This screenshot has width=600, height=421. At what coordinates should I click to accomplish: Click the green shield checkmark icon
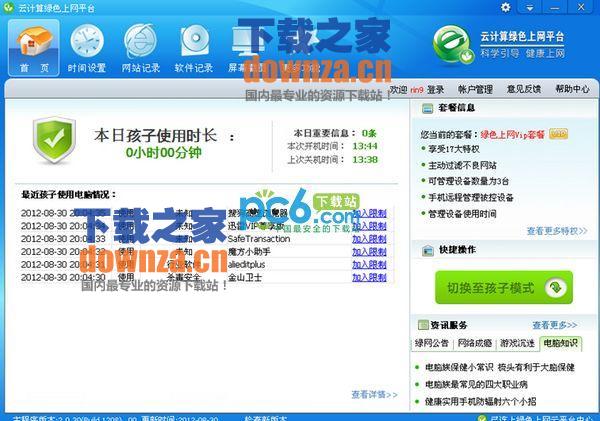coord(54,141)
